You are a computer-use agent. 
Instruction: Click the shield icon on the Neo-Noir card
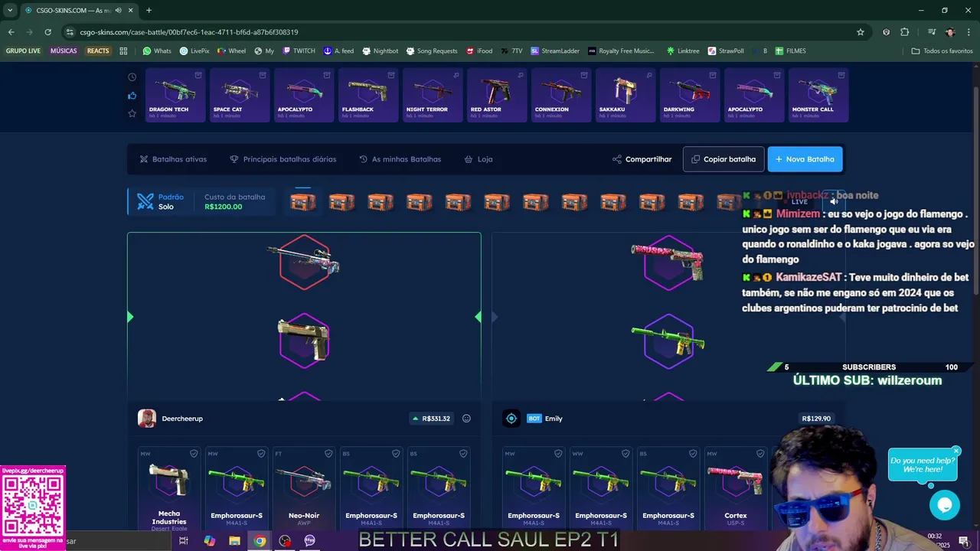tap(328, 454)
